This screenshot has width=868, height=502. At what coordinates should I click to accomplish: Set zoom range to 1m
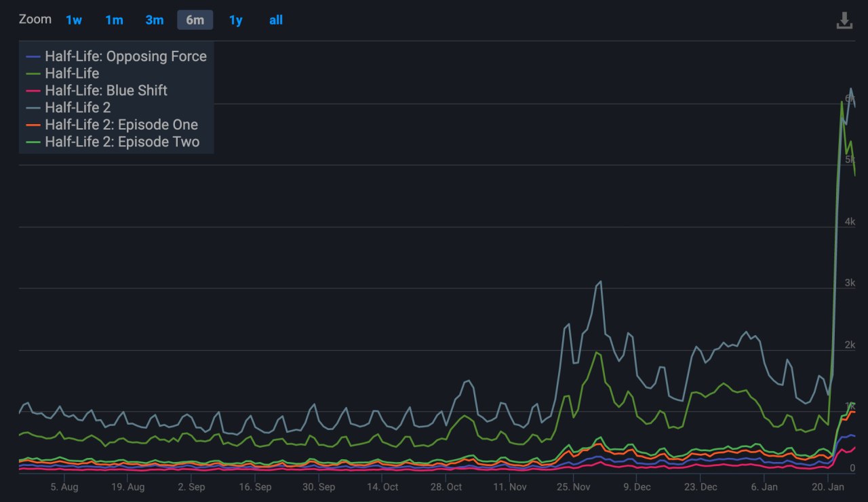114,20
